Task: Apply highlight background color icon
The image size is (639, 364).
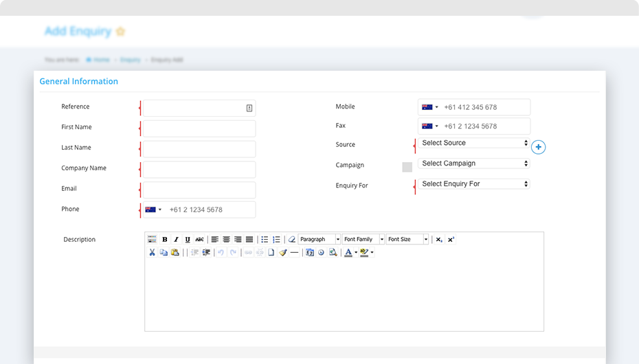Action: point(364,253)
